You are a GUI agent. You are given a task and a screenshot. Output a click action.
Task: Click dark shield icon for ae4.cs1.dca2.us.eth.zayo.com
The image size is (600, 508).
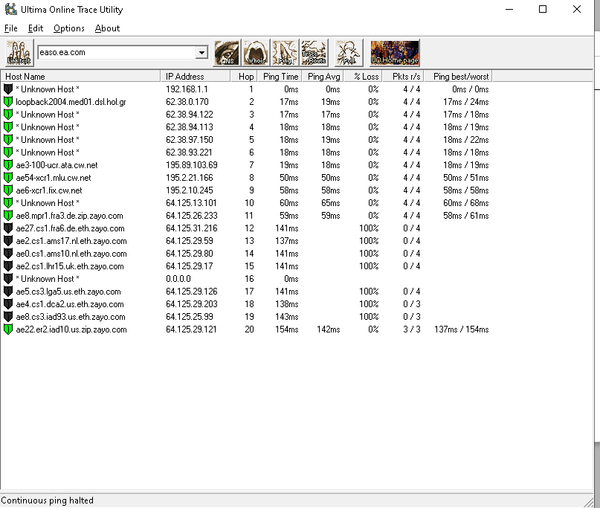tap(8, 304)
